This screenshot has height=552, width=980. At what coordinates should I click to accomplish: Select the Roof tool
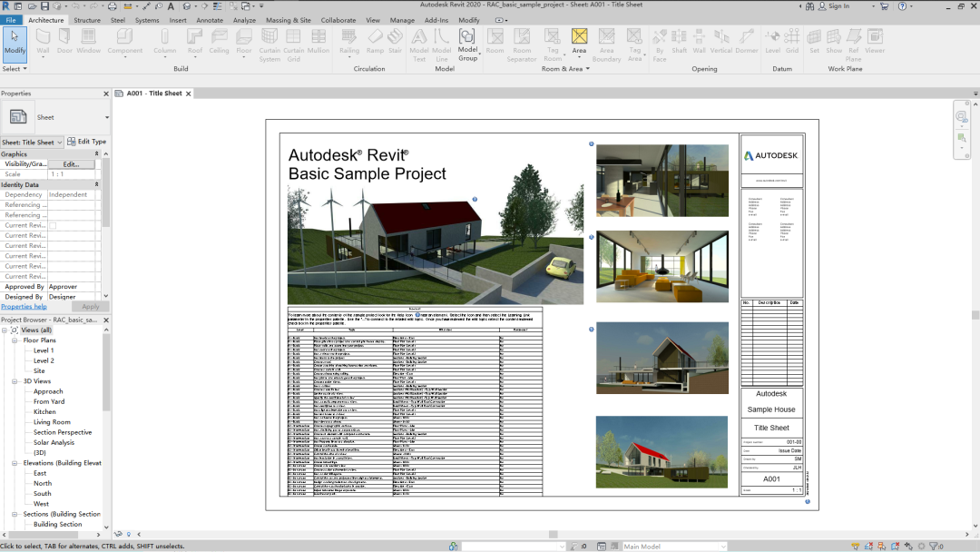click(195, 41)
